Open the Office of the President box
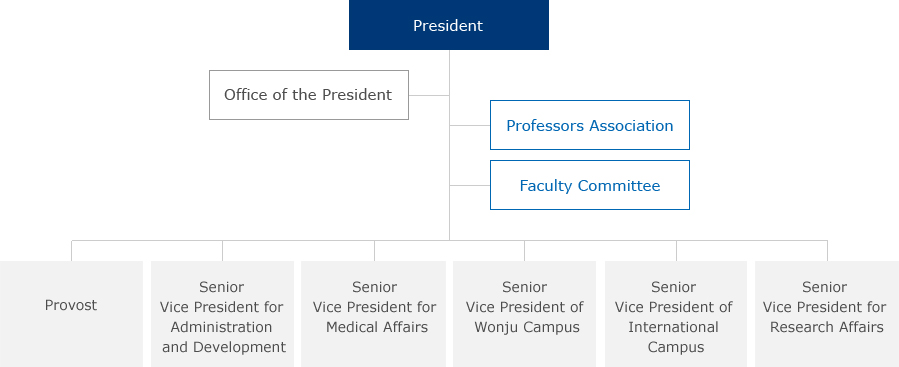899x367 pixels. pos(308,95)
